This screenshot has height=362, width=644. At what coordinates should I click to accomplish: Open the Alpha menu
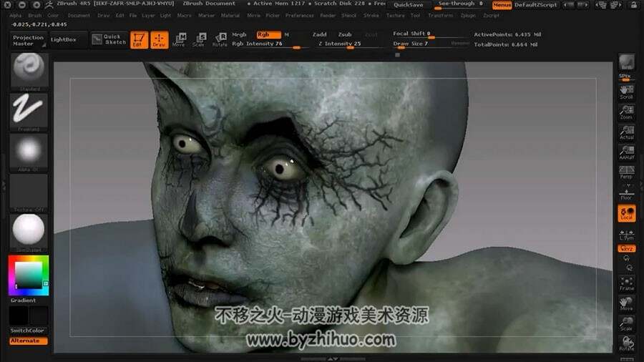pos(16,15)
